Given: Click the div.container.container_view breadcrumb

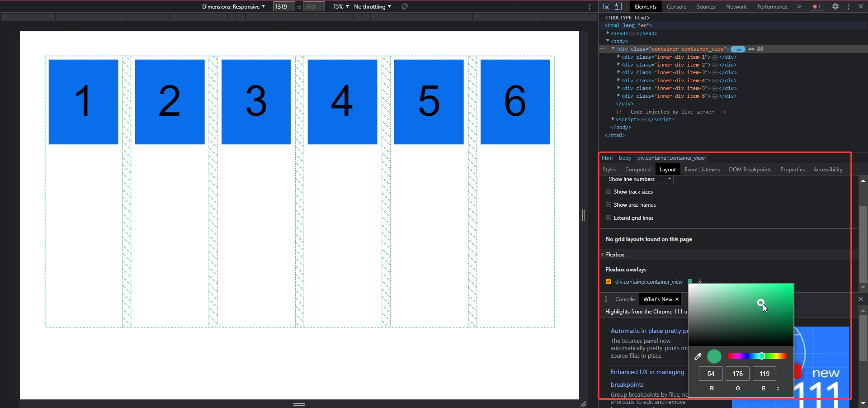Looking at the screenshot, I should pyautogui.click(x=670, y=158).
